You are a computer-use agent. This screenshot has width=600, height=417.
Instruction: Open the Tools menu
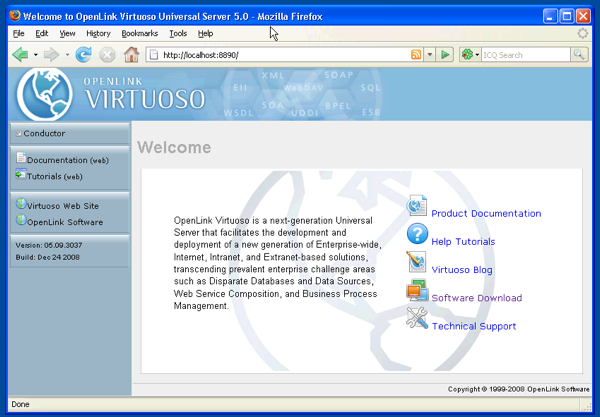tap(178, 33)
